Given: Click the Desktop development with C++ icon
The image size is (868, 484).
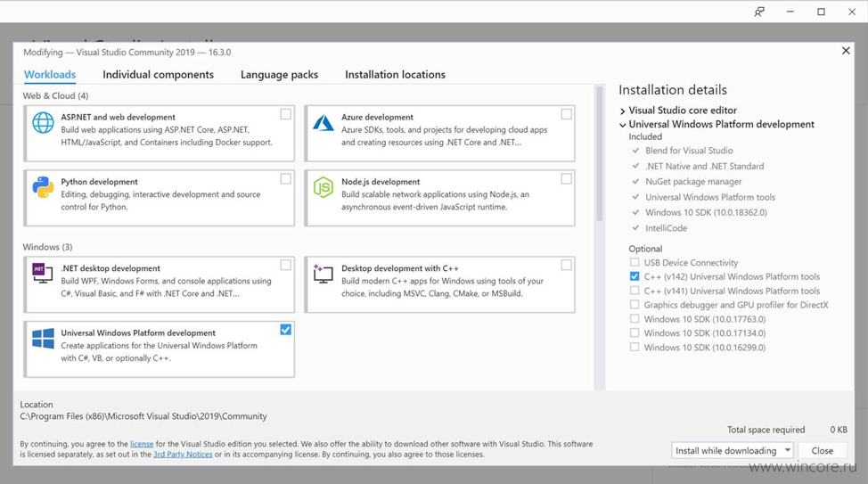Looking at the screenshot, I should click(x=323, y=274).
